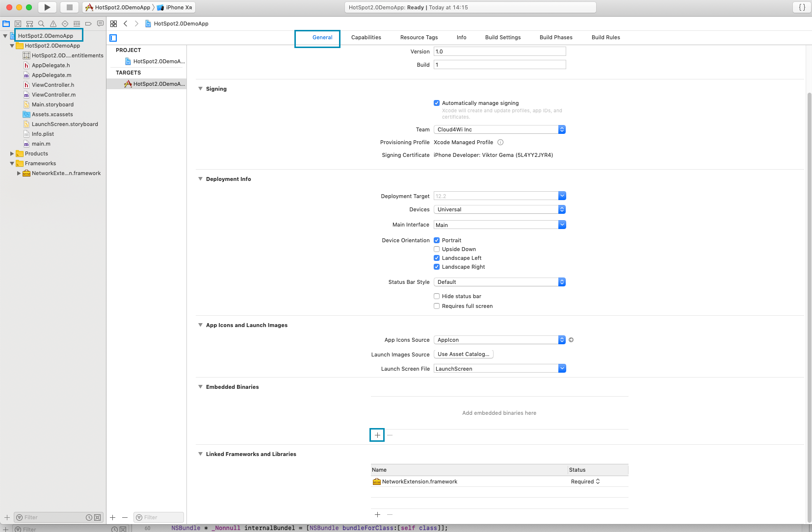Add a linked framework with plus
812x532 pixels.
coord(377,514)
